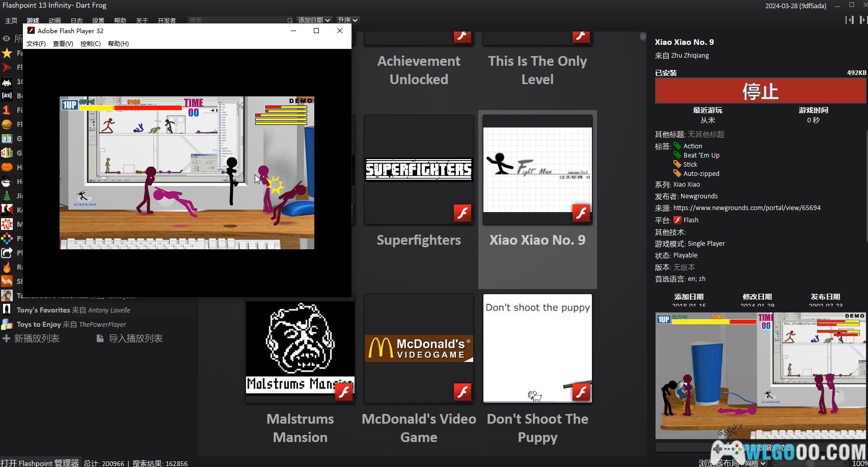Select the red arrow playlist icon
Image resolution: width=868 pixels, height=467 pixels.
point(7,67)
